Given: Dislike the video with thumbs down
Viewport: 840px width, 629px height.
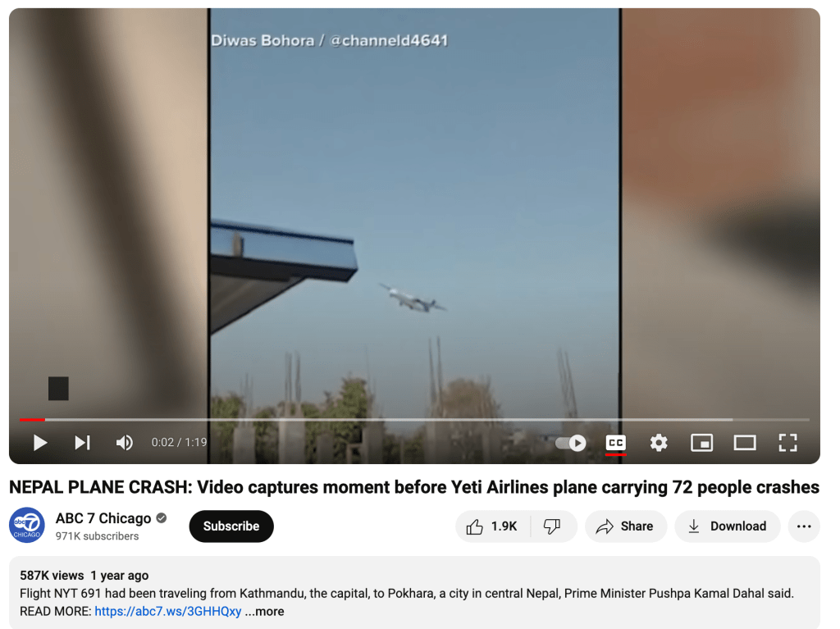Looking at the screenshot, I should point(553,526).
